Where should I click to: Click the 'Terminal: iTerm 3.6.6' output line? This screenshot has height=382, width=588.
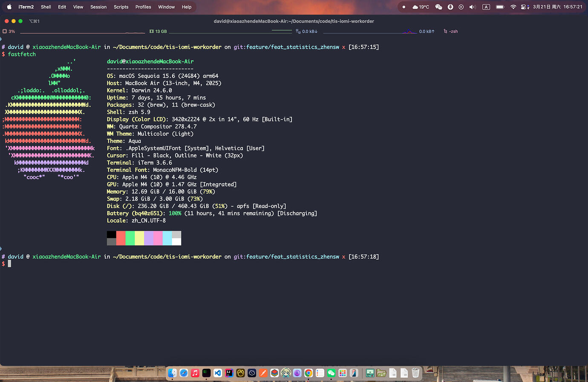(139, 162)
